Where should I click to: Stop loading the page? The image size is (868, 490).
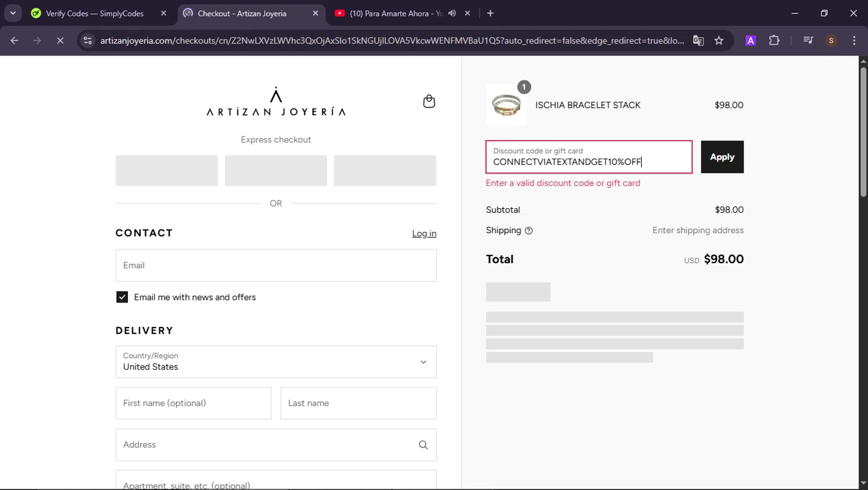click(x=60, y=40)
